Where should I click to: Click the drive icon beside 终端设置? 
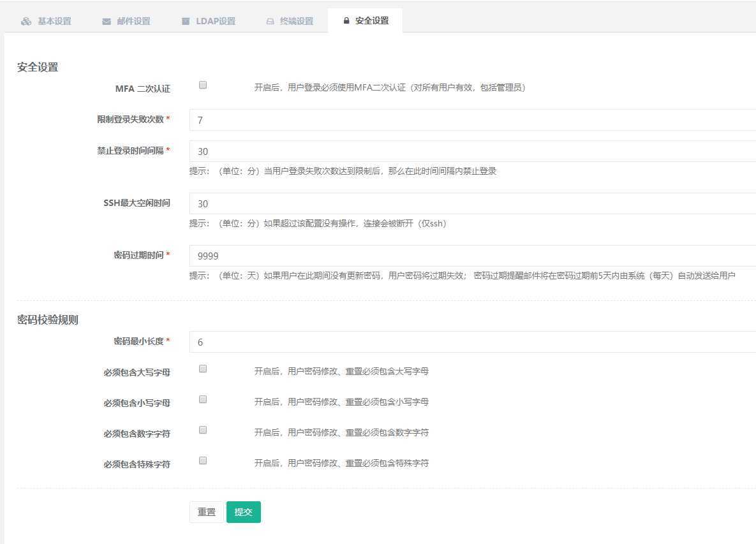(x=270, y=22)
